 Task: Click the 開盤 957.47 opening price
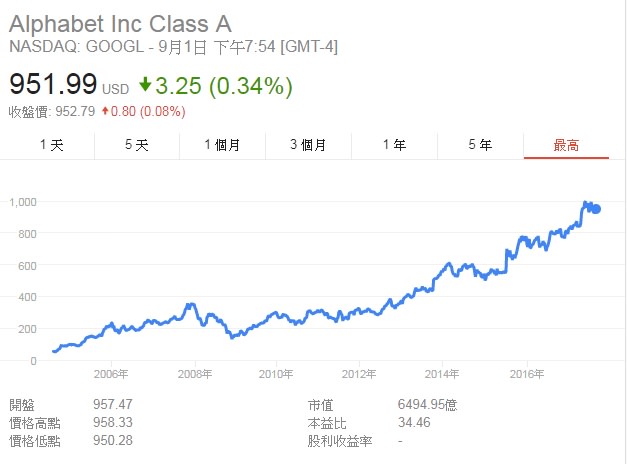coord(113,404)
